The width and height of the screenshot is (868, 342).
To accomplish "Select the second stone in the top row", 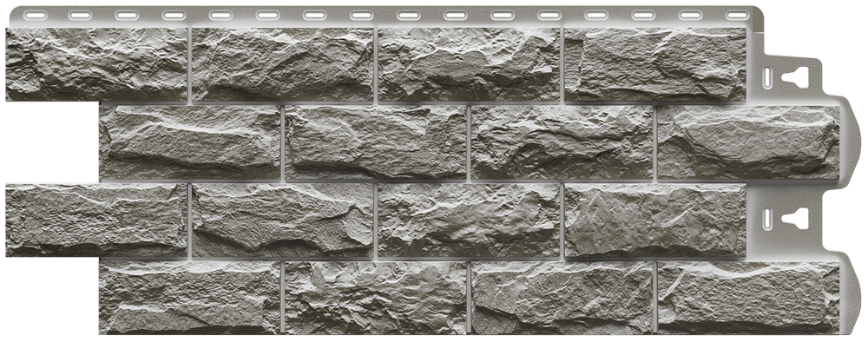I will (282, 64).
